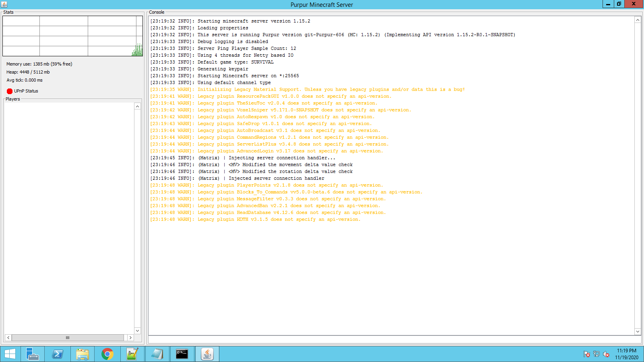
Task: Open File Explorer from the taskbar
Action: [x=83, y=354]
